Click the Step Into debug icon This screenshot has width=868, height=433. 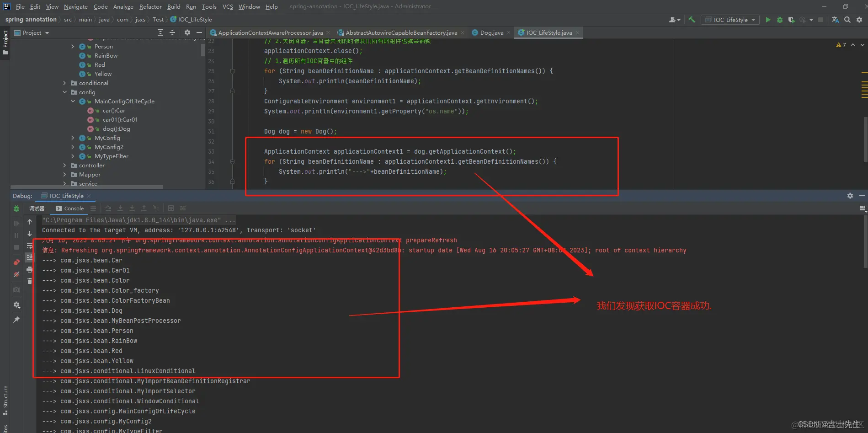pos(120,208)
